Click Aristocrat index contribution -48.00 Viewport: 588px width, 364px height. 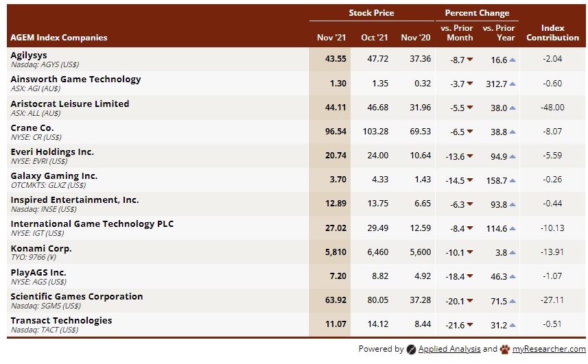pyautogui.click(x=552, y=108)
